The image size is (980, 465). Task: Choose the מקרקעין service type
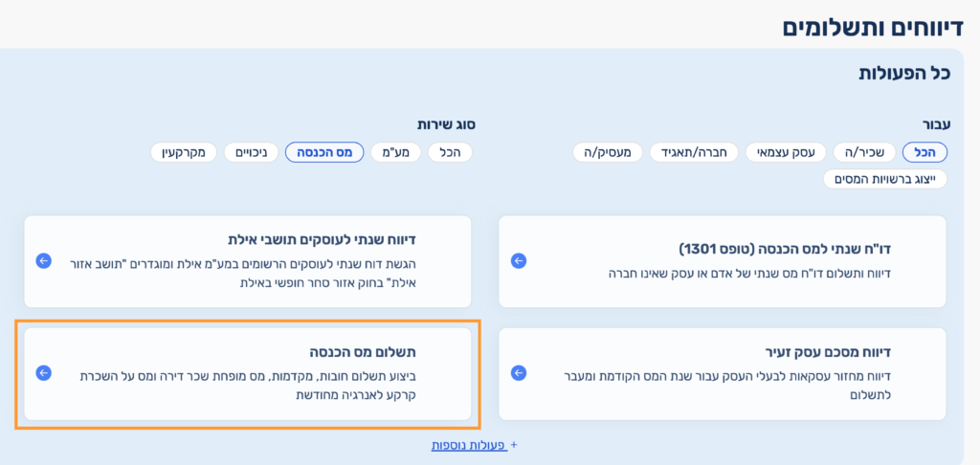pyautogui.click(x=184, y=152)
